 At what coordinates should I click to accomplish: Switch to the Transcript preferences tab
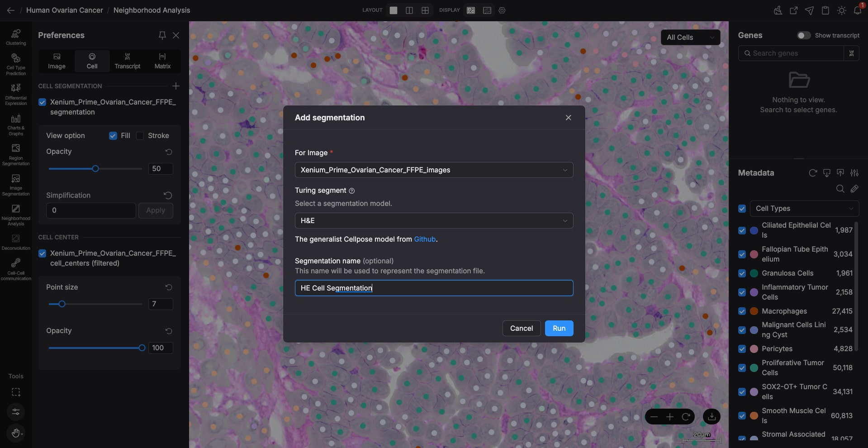(x=127, y=61)
